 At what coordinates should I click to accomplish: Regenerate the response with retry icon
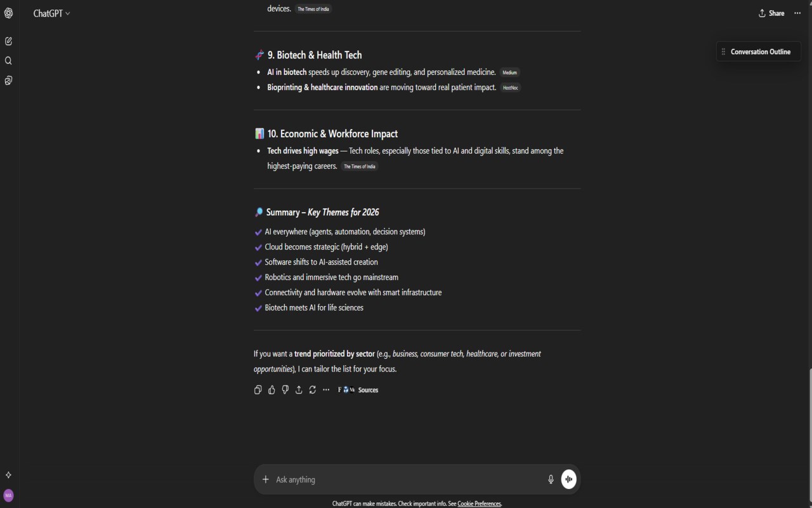point(312,390)
